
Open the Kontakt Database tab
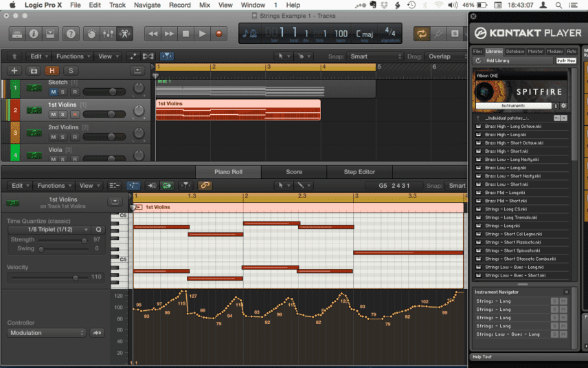point(515,52)
